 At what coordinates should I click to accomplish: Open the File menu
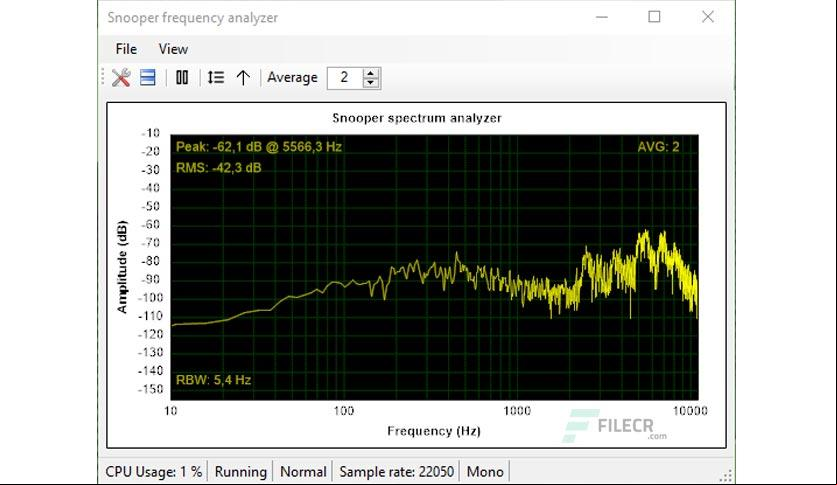[x=126, y=49]
